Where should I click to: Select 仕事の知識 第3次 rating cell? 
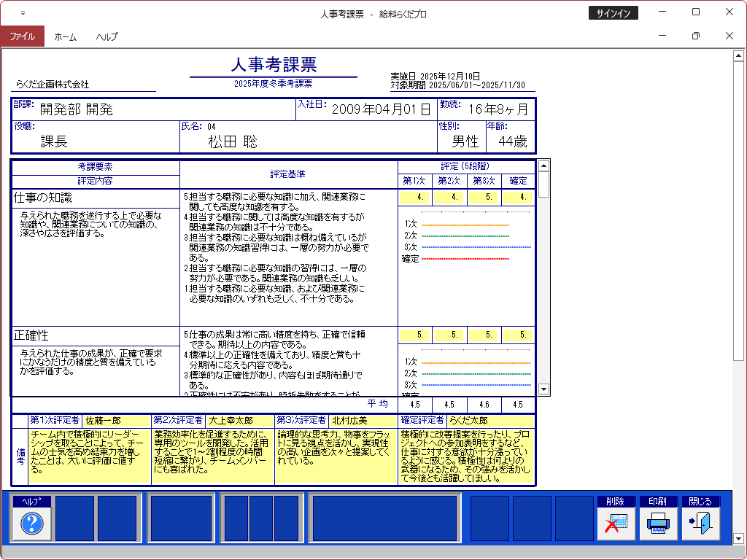point(484,198)
